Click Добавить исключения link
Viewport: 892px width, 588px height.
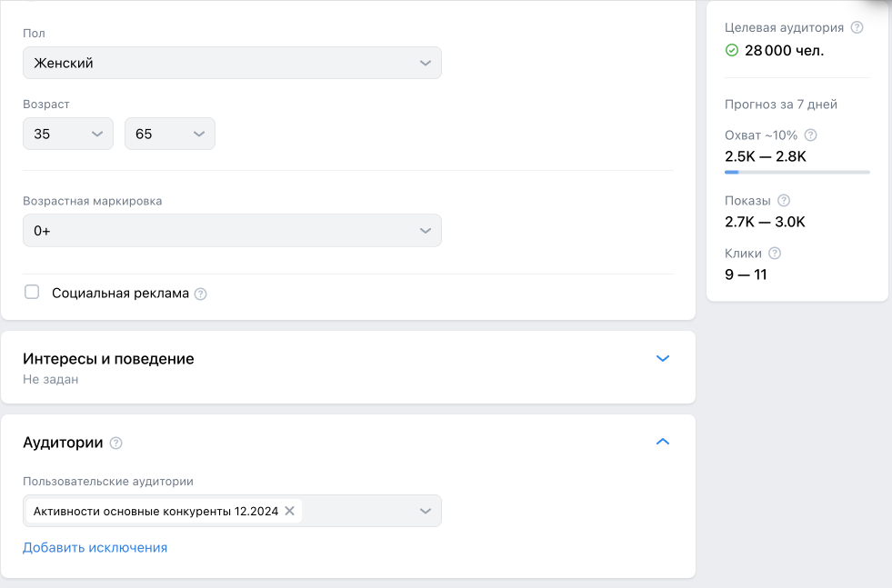coord(95,547)
